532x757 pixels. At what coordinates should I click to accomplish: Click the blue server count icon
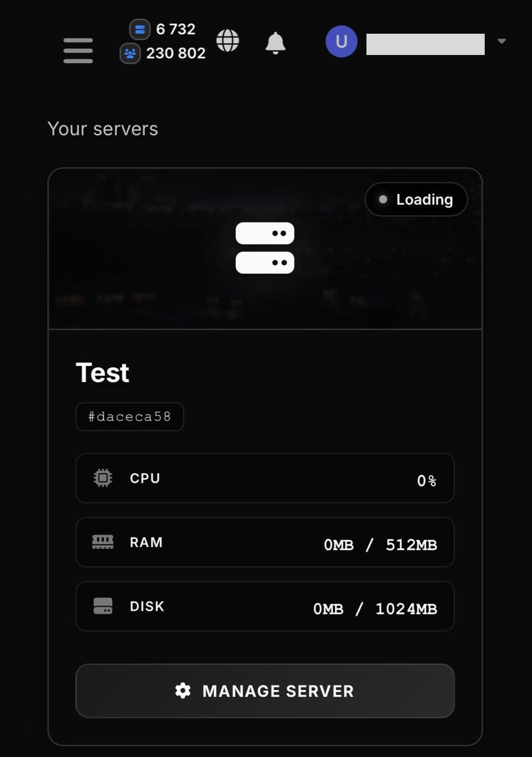(x=140, y=29)
